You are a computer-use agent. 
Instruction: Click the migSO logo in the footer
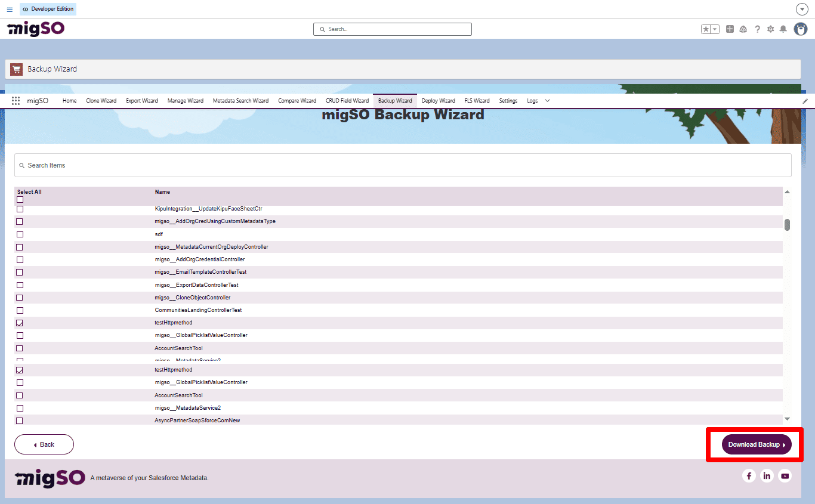click(x=50, y=477)
